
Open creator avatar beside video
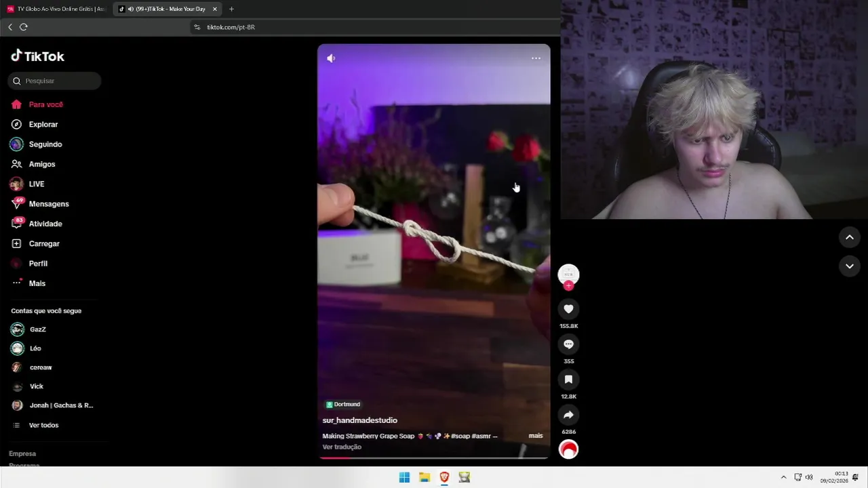tap(568, 274)
